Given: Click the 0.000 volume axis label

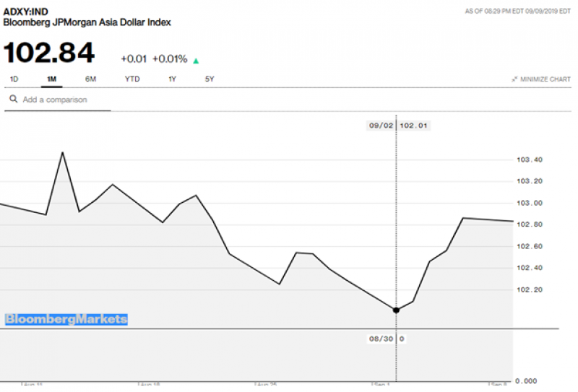Looking at the screenshot, I should tap(526, 381).
